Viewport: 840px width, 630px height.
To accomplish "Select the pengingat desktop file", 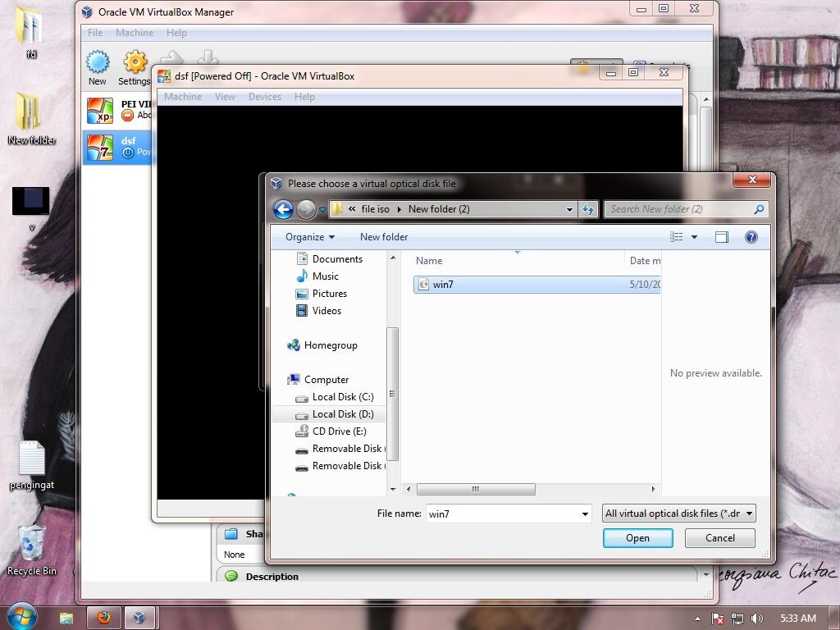I will pyautogui.click(x=32, y=465).
